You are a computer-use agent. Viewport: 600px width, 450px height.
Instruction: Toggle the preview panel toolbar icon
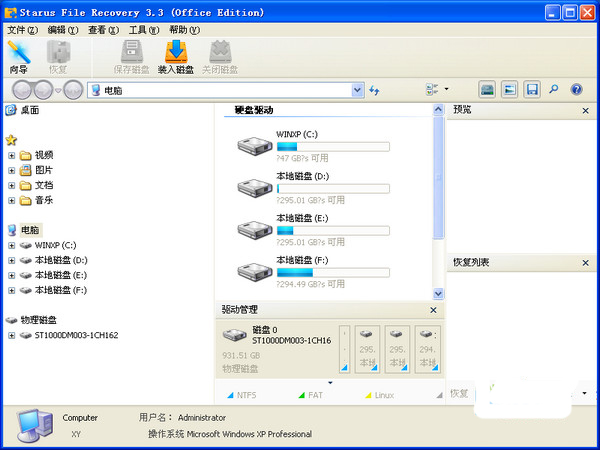(x=509, y=90)
